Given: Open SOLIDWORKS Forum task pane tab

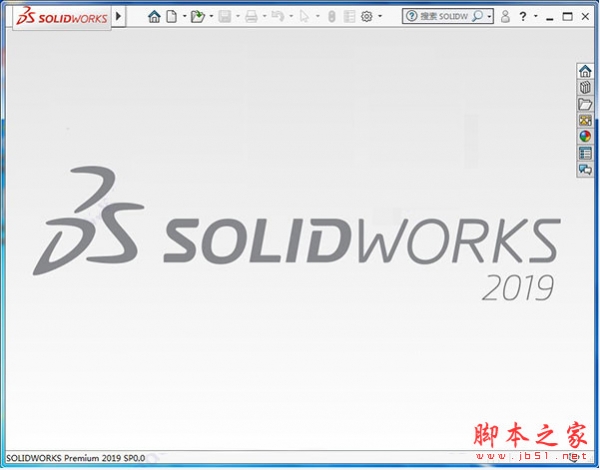Looking at the screenshot, I should 585,169.
